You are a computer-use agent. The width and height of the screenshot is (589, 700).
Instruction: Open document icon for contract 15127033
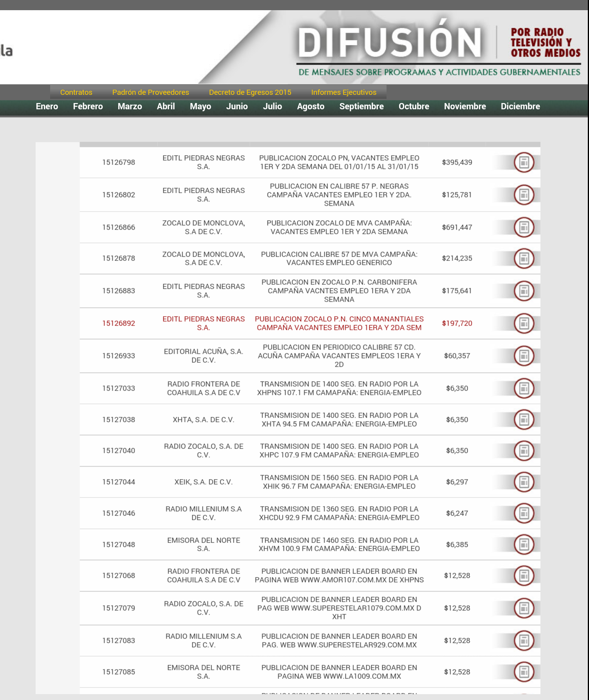click(524, 388)
